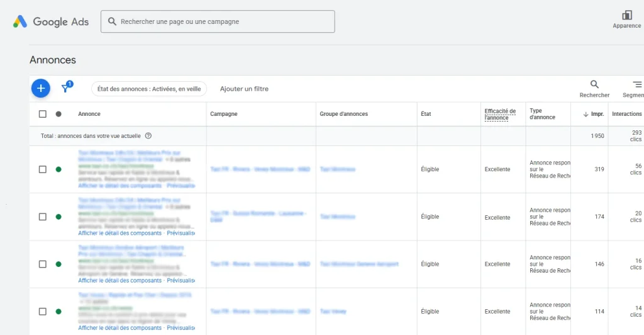644x335 pixels.
Task: Click the search magnifier in search box
Action: click(112, 21)
